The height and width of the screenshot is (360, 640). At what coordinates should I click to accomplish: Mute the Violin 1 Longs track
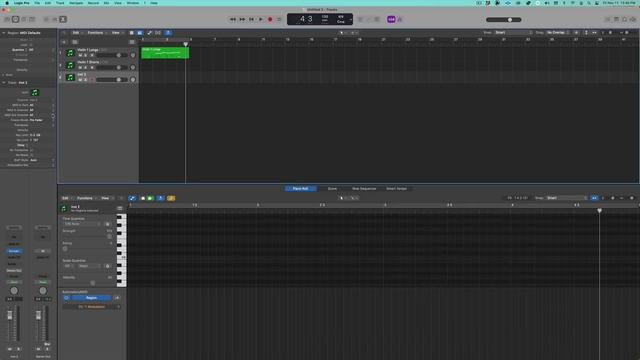coord(80,55)
